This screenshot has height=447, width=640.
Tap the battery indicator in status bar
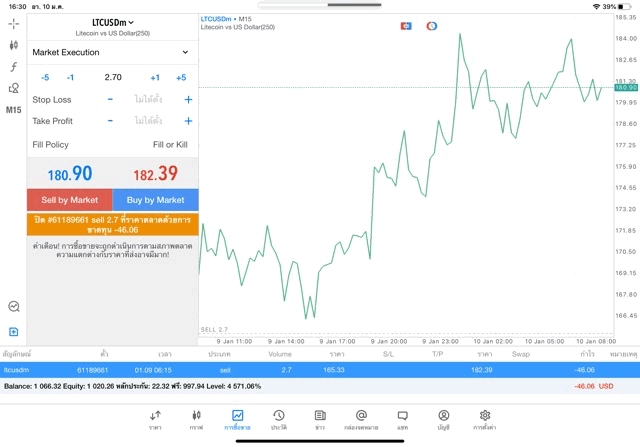tap(624, 7)
